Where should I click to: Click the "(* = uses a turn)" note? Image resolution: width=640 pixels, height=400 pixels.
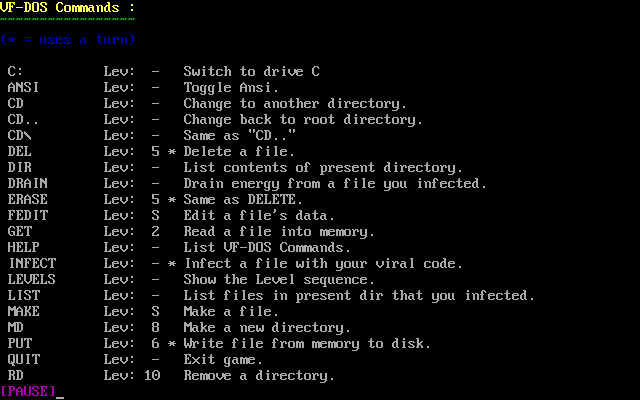(x=68, y=40)
